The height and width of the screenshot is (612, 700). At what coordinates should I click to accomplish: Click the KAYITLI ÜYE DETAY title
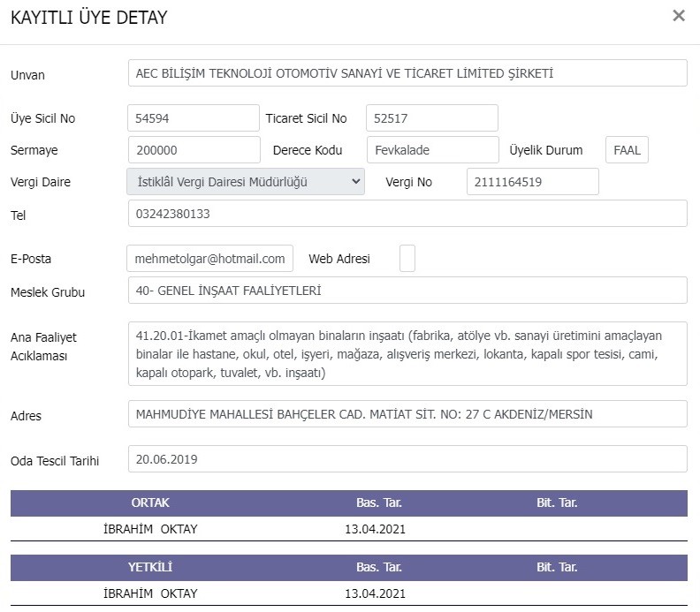[x=89, y=18]
